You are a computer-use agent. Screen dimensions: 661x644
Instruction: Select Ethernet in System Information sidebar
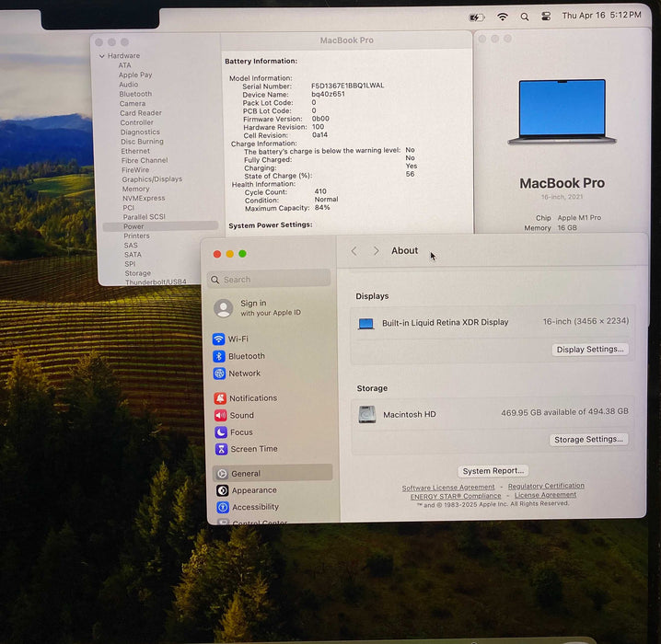click(135, 151)
